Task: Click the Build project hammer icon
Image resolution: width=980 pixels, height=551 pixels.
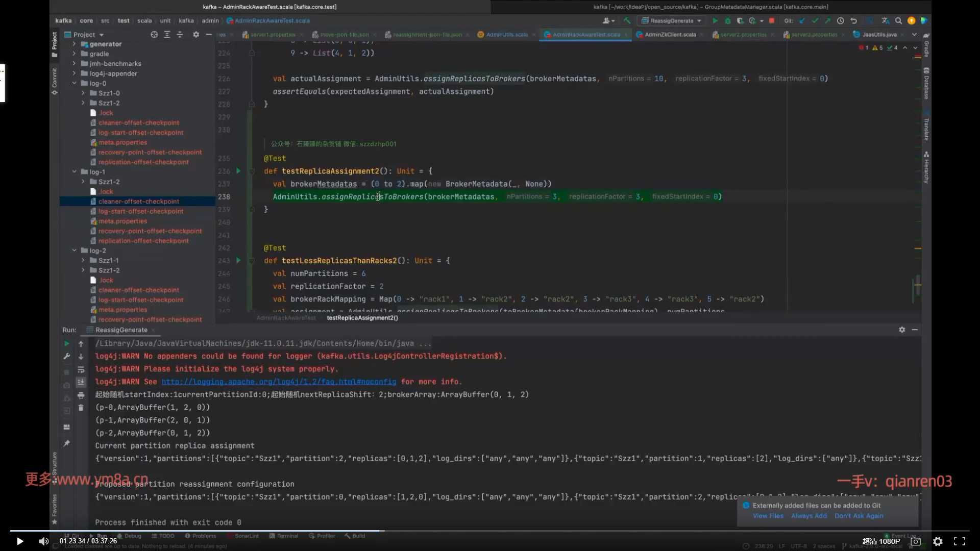Action: 627,21
